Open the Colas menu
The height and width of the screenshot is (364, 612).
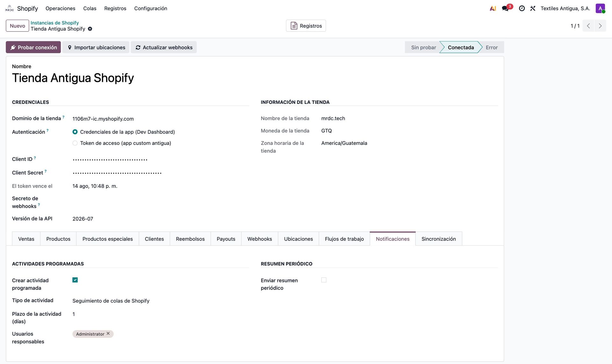coord(90,8)
